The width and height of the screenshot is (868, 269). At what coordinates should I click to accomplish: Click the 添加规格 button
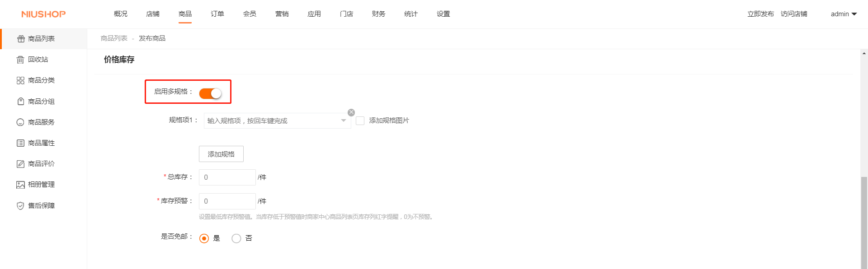221,154
